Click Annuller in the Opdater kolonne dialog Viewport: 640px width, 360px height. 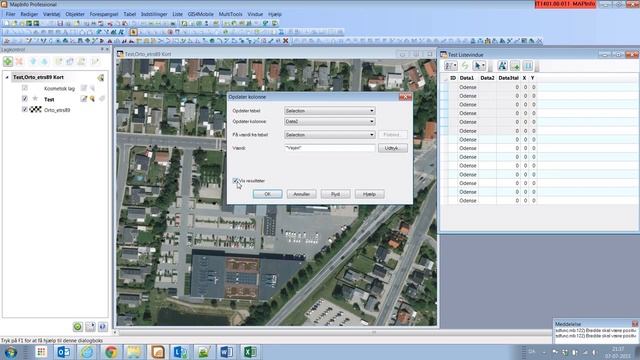click(302, 194)
